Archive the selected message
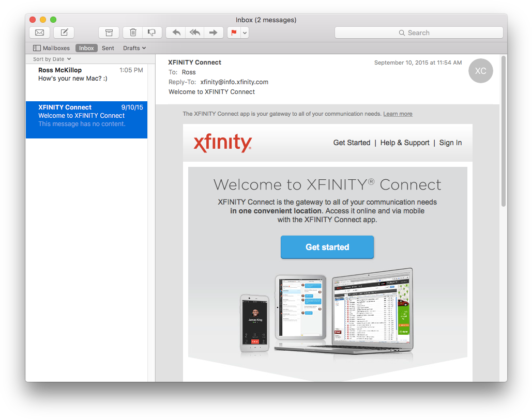This screenshot has width=532, height=420. 109,32
